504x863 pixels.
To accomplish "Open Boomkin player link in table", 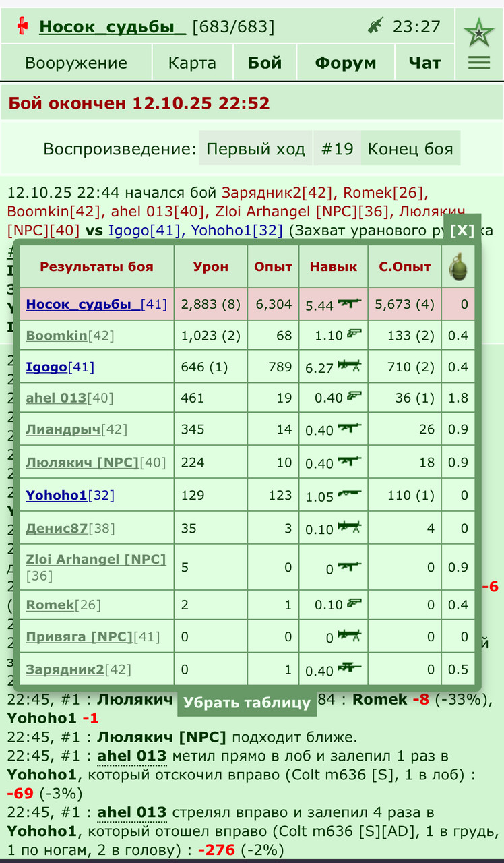I will coord(57,335).
